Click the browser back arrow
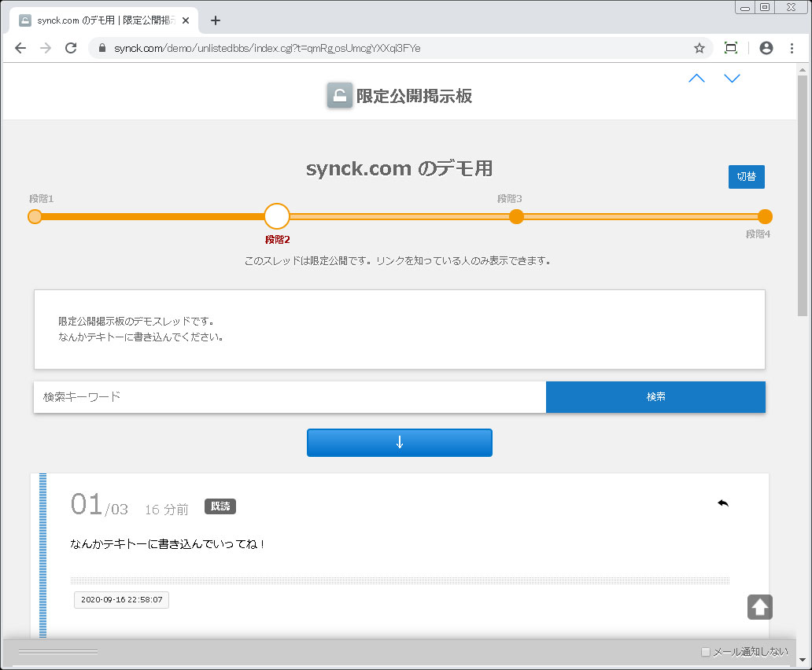Image resolution: width=812 pixels, height=670 pixels. tap(20, 48)
